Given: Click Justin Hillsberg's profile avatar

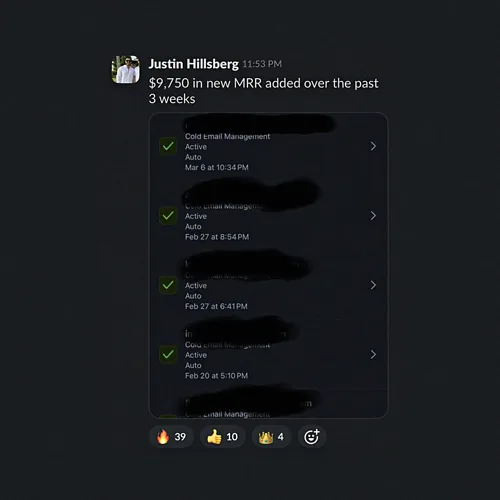Looking at the screenshot, I should [126, 69].
